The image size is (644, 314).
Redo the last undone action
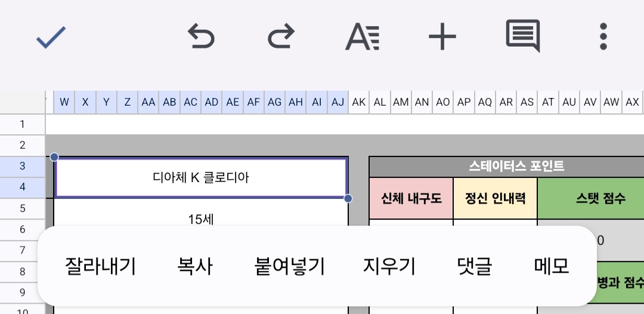(x=280, y=37)
